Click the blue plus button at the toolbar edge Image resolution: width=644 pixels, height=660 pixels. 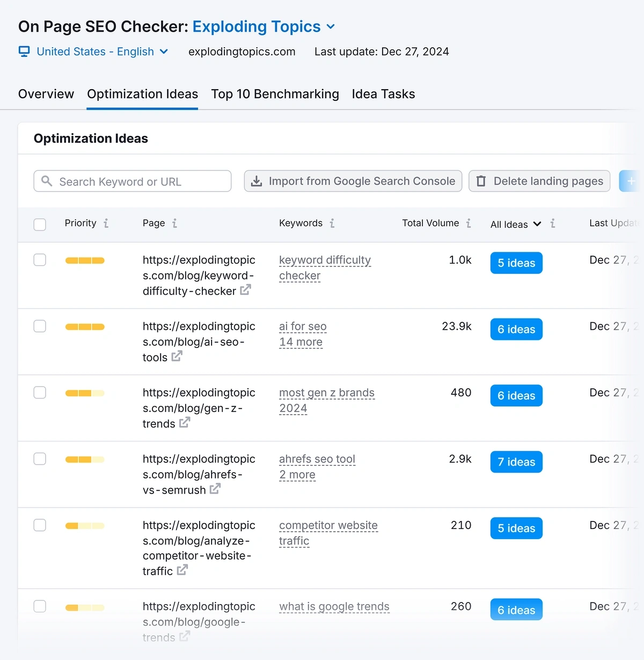coord(631,181)
